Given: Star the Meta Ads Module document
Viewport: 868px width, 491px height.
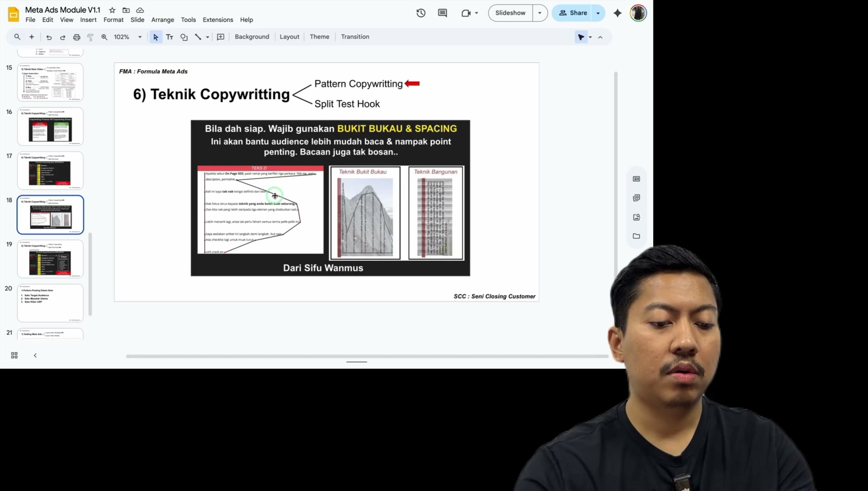Looking at the screenshot, I should [112, 10].
